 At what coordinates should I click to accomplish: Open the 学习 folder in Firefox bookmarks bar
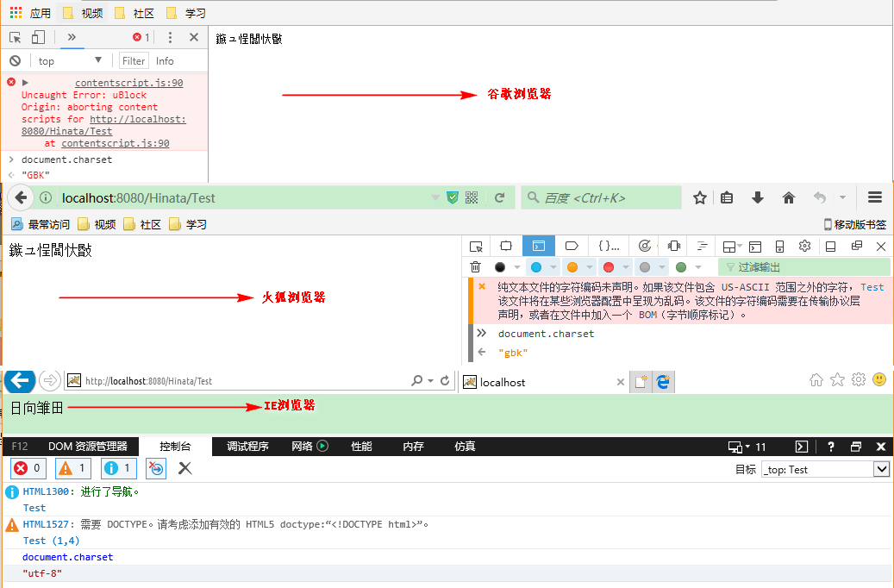point(188,225)
